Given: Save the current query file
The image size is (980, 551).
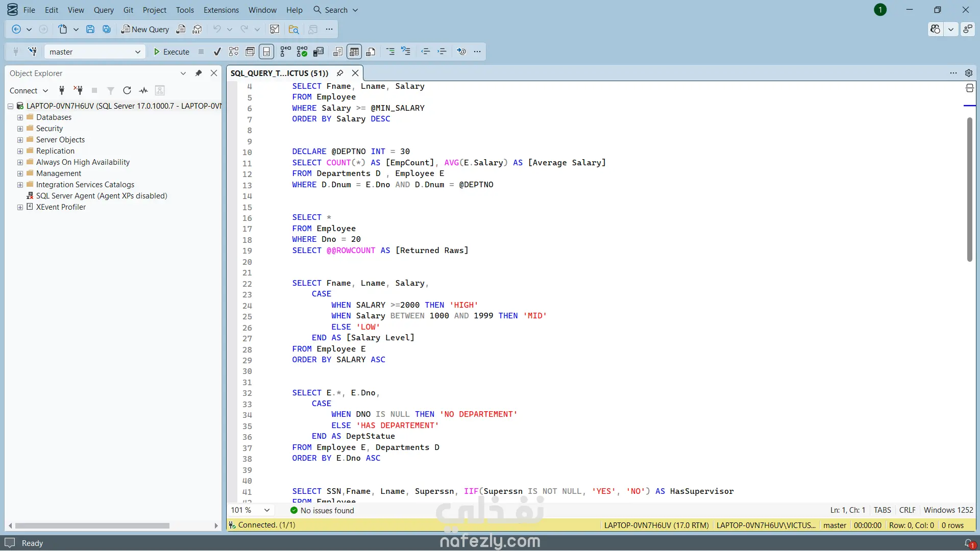Looking at the screenshot, I should coord(90,30).
